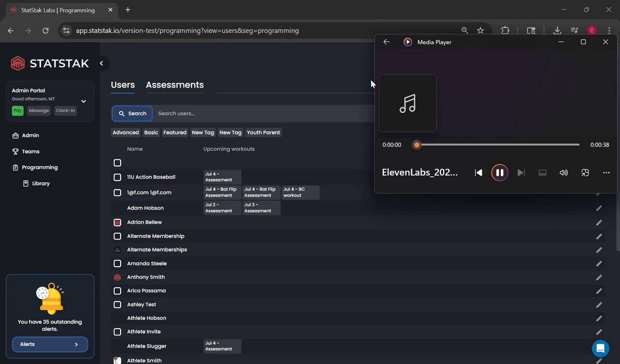The height and width of the screenshot is (364, 620).
Task: Filter by the Advanced tag
Action: click(125, 133)
